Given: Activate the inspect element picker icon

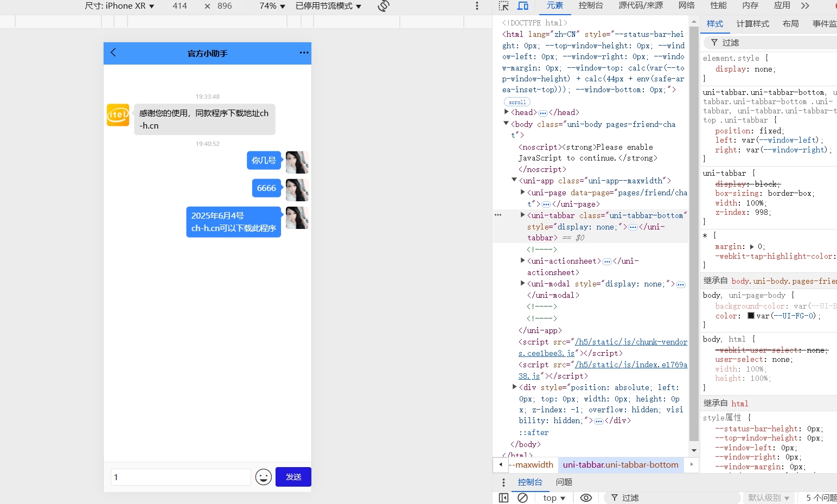Looking at the screenshot, I should pyautogui.click(x=504, y=6).
